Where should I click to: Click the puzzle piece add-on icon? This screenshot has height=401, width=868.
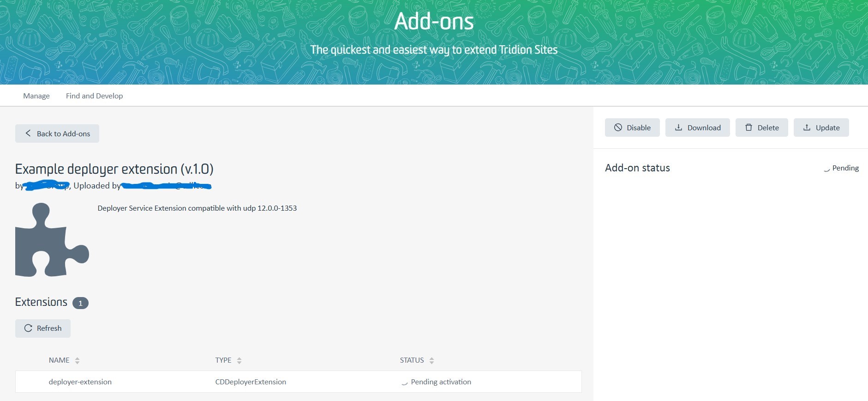[x=52, y=240]
